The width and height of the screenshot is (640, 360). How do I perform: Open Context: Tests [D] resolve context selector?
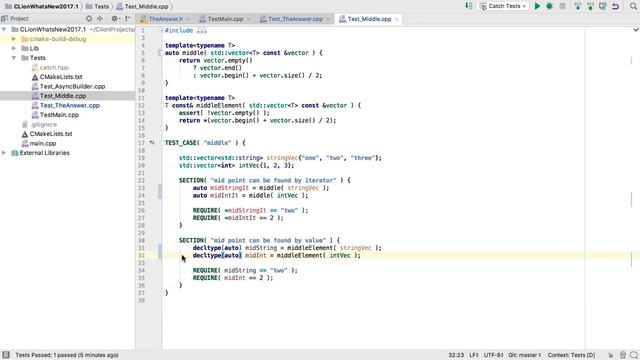pos(571,355)
